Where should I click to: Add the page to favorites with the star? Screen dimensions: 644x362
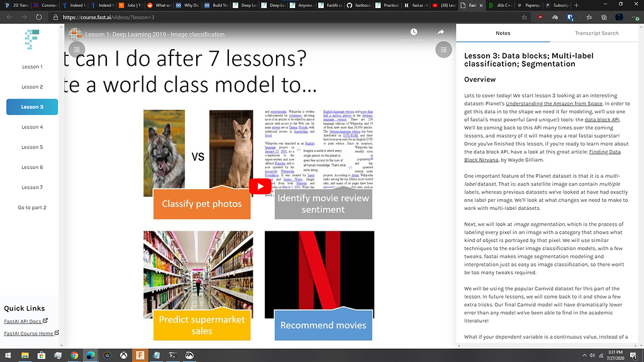[525, 18]
